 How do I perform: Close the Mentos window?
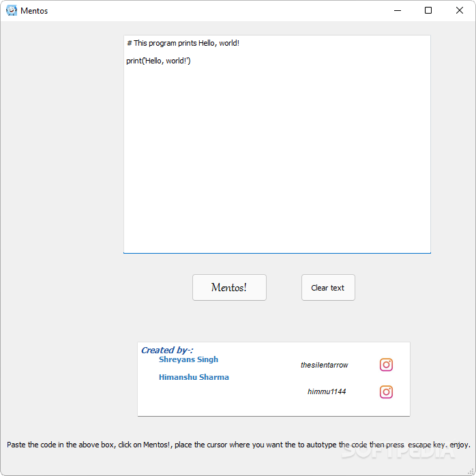point(460,10)
